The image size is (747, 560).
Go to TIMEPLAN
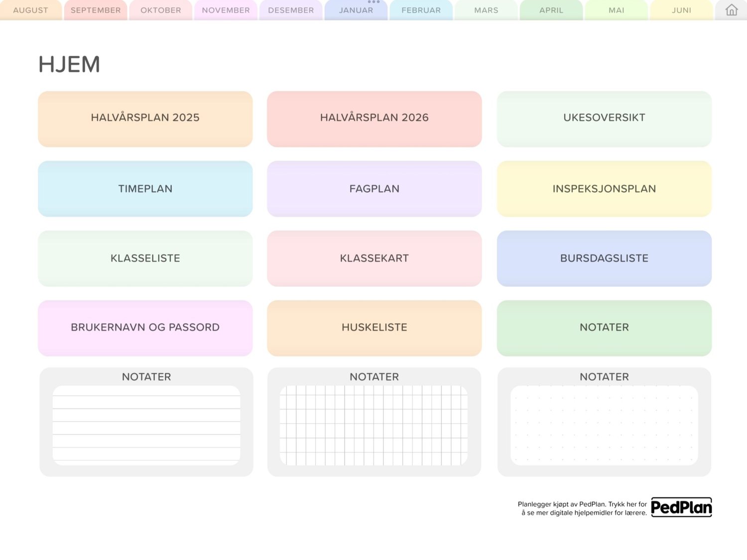coord(145,188)
